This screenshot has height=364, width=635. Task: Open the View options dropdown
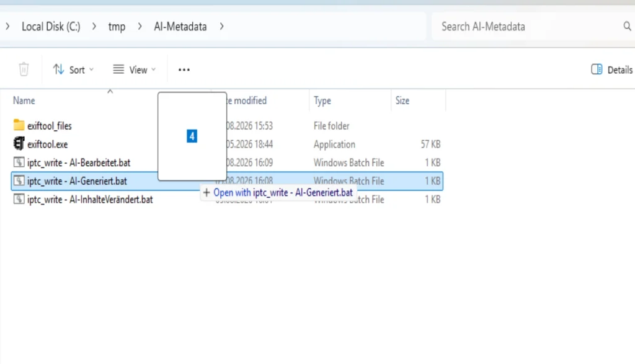click(x=135, y=69)
